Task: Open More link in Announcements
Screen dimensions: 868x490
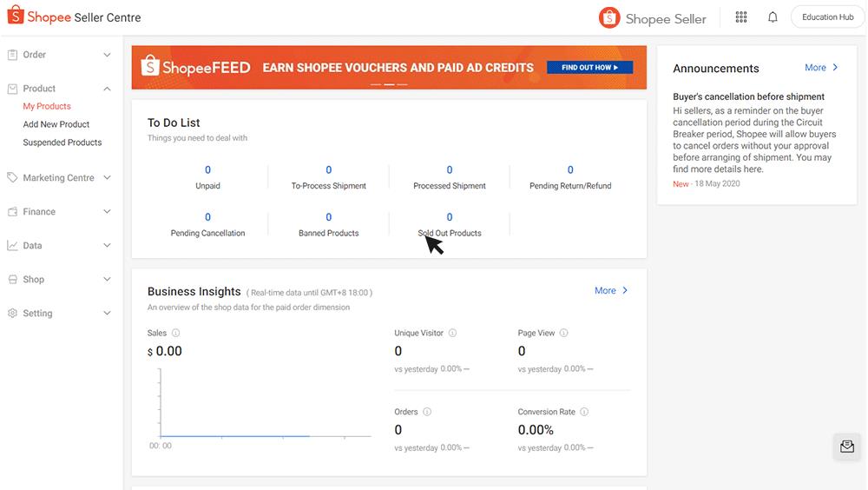Action: click(821, 68)
